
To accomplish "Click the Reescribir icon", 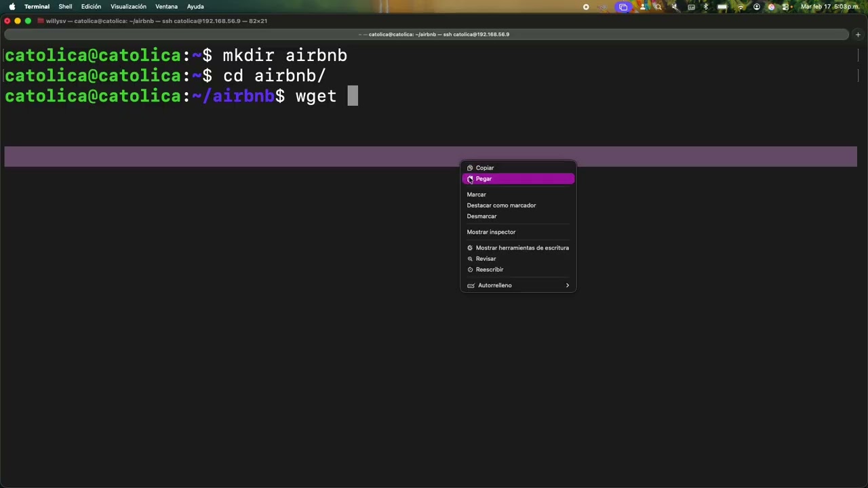I will pos(470,270).
